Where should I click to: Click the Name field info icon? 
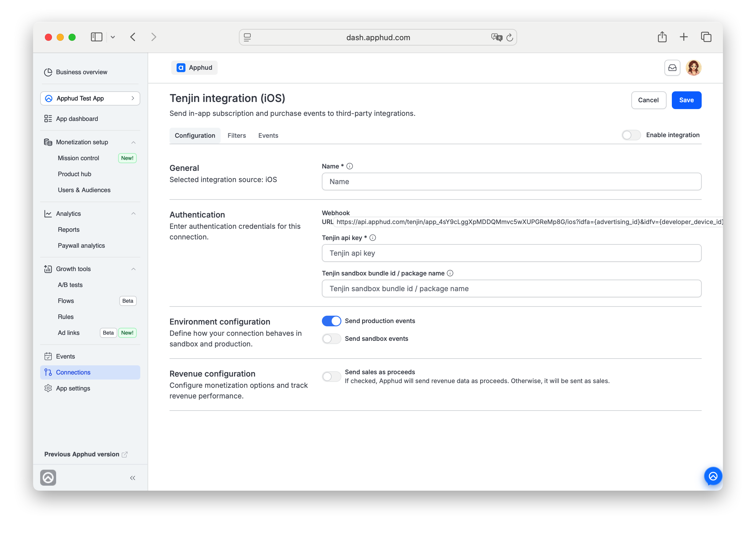click(x=350, y=166)
